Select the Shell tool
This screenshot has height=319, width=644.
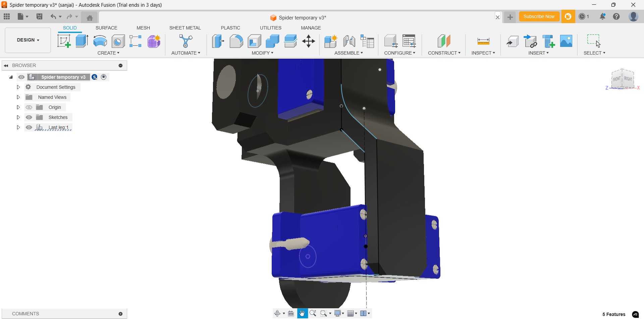point(255,41)
